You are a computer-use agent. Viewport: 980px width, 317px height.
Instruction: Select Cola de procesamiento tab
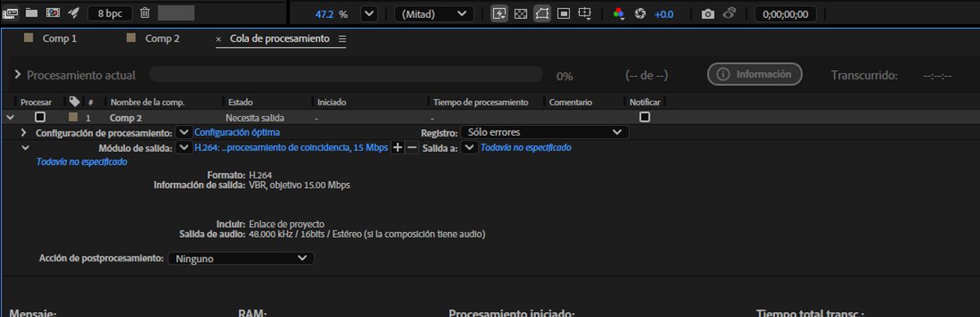pyautogui.click(x=278, y=38)
